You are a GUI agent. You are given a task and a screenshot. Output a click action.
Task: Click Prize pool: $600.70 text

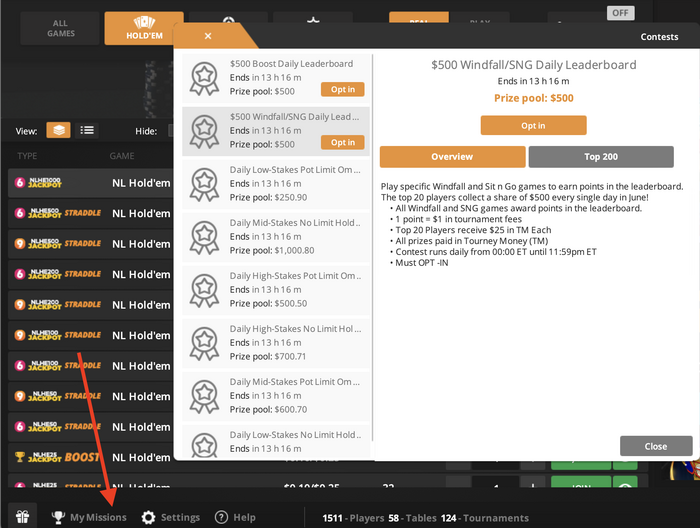[268, 409]
